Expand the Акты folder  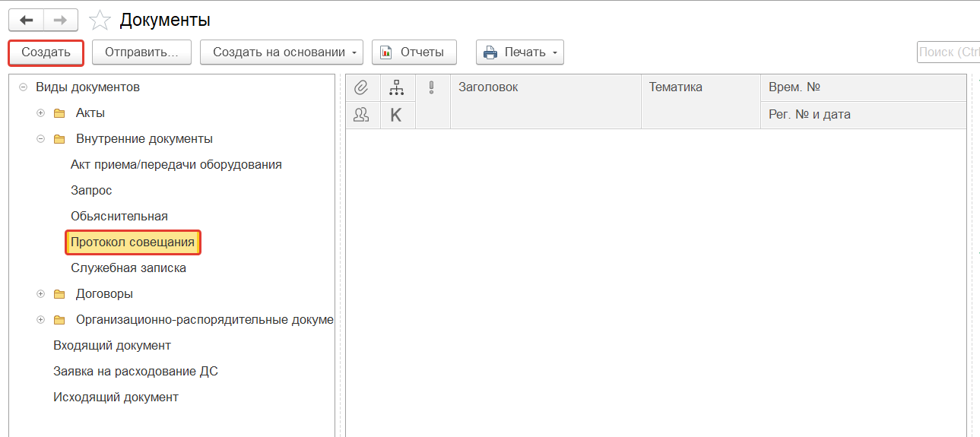pyautogui.click(x=41, y=113)
